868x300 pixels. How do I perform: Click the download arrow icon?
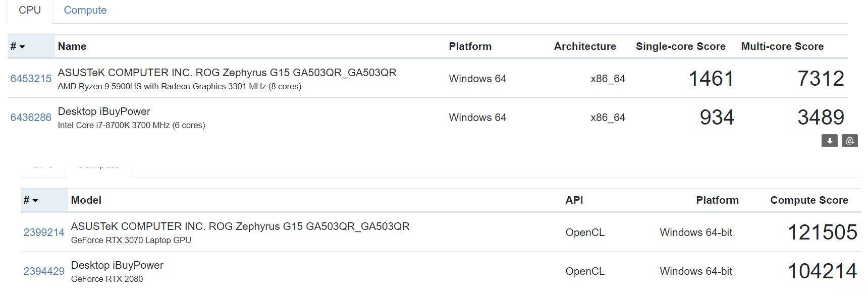tap(829, 141)
